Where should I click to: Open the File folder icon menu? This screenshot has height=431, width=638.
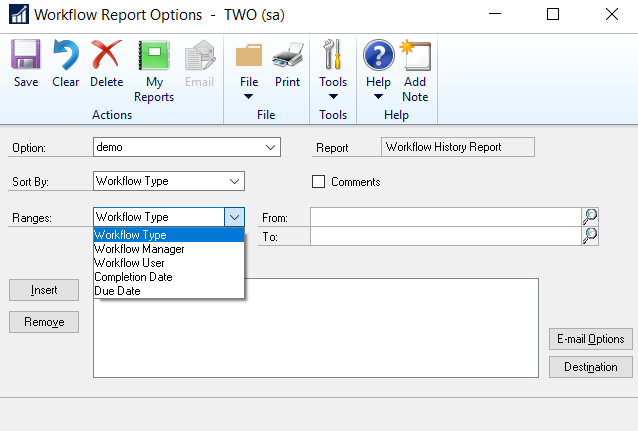pos(249,55)
